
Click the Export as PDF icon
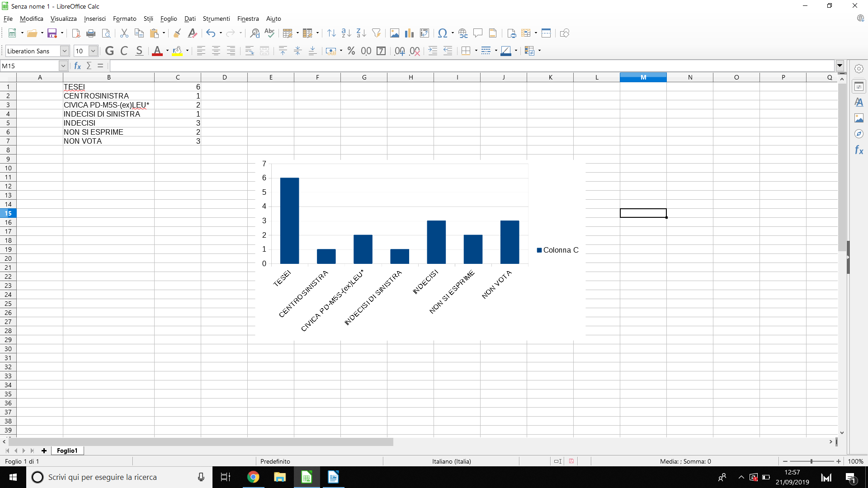pos(76,33)
